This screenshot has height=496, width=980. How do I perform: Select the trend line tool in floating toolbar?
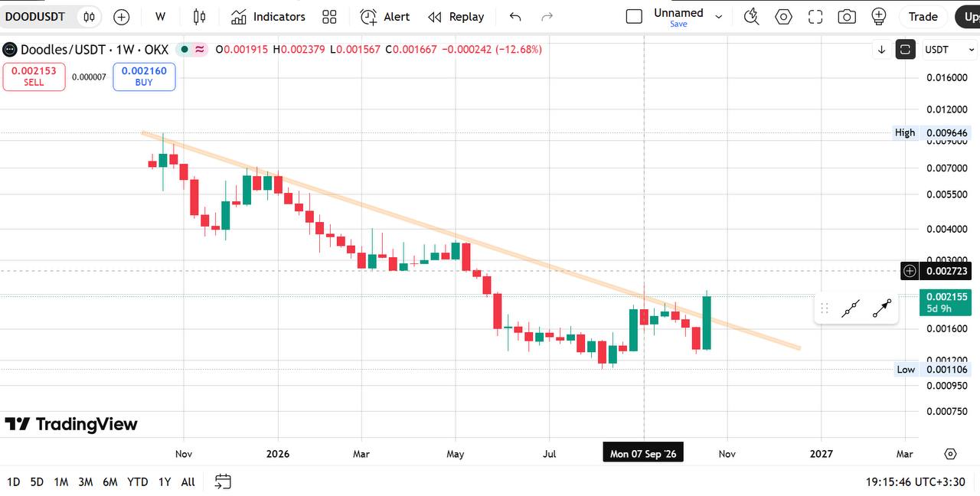point(851,308)
